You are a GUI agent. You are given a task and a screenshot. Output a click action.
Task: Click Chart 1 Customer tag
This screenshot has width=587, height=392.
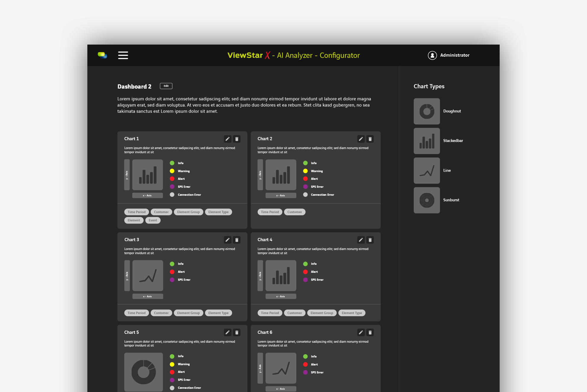pyautogui.click(x=161, y=212)
